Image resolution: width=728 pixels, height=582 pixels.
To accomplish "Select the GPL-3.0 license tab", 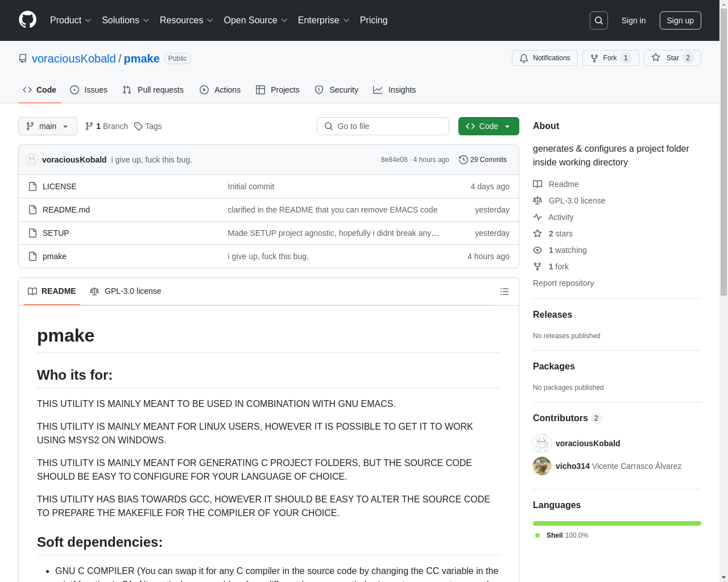I will (x=126, y=291).
